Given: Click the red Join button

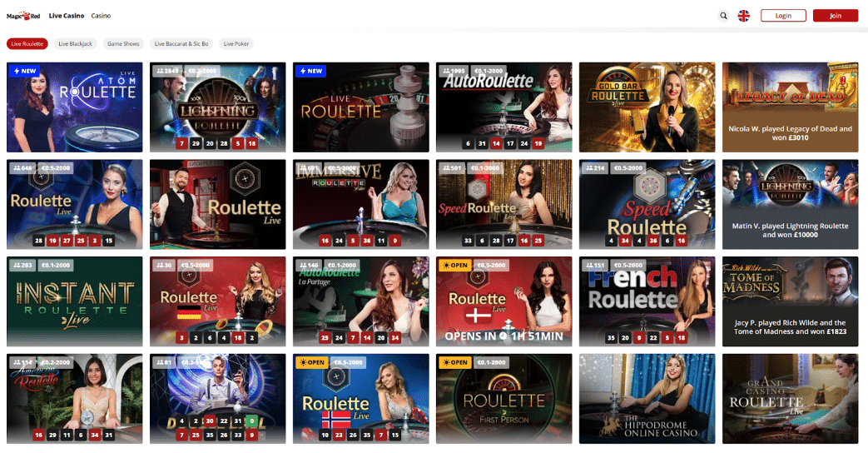Looking at the screenshot, I should click(836, 16).
